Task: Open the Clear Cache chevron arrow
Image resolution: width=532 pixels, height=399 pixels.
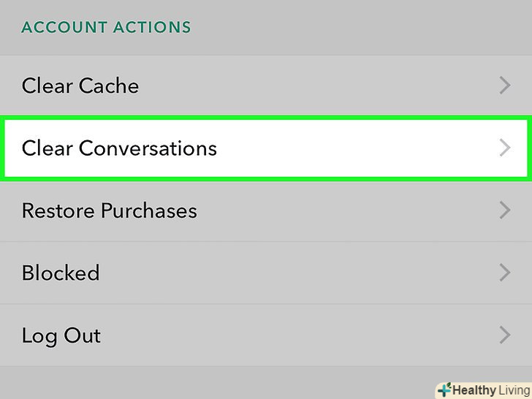Action: (x=504, y=86)
